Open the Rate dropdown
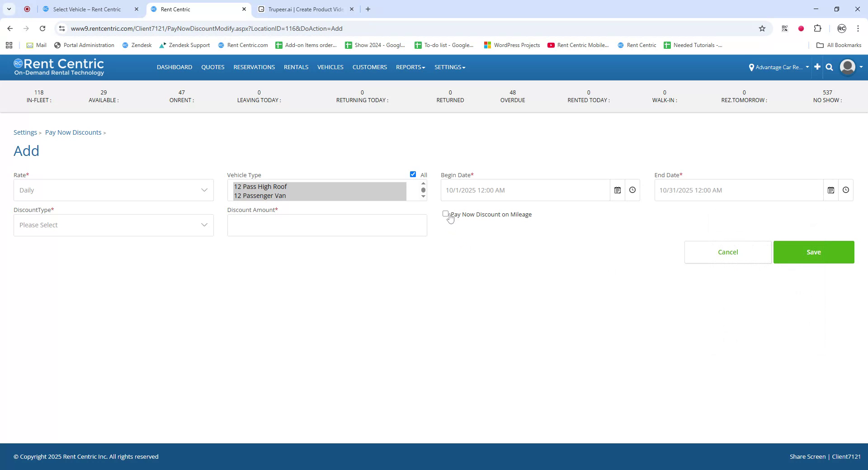The width and height of the screenshot is (868, 470). click(113, 190)
